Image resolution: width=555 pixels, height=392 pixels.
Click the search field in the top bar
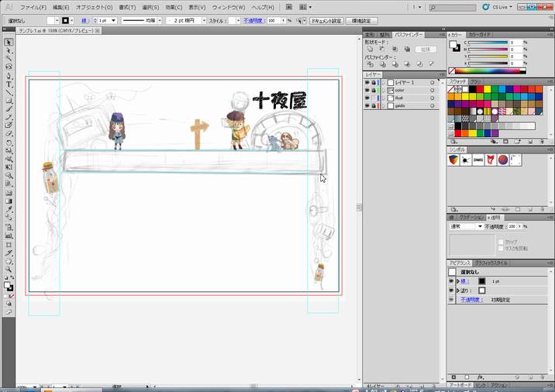pos(453,7)
